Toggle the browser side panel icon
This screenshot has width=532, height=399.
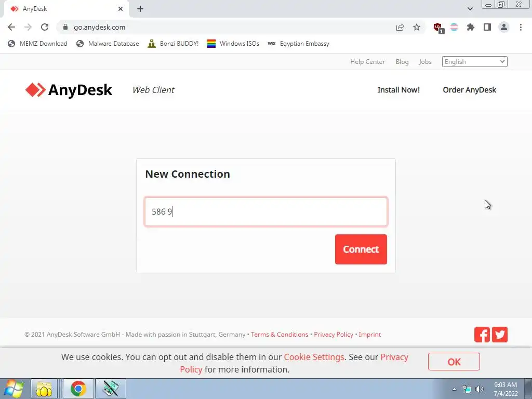(x=487, y=27)
